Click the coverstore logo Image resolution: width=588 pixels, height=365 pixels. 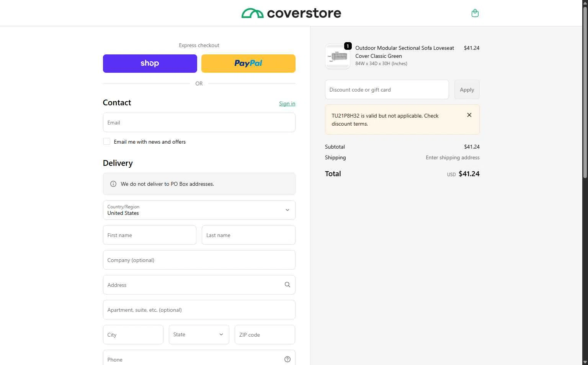point(291,13)
